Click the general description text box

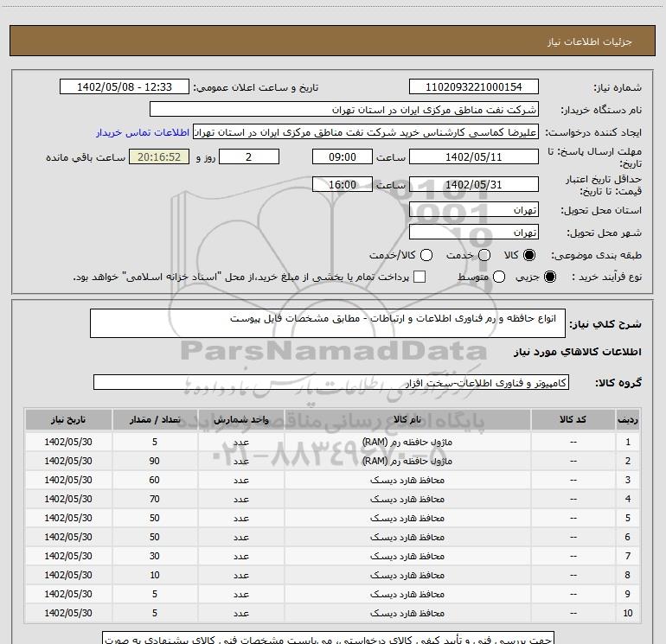point(328,323)
